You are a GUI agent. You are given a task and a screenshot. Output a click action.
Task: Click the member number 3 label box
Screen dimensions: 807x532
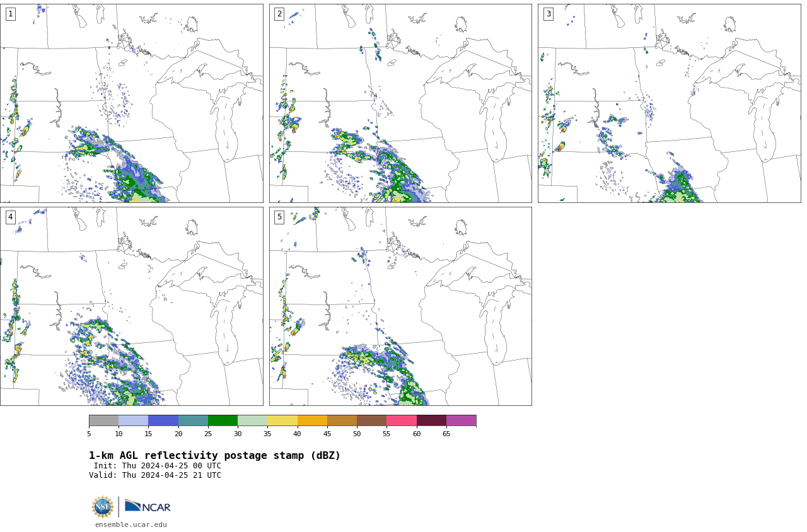coord(548,14)
